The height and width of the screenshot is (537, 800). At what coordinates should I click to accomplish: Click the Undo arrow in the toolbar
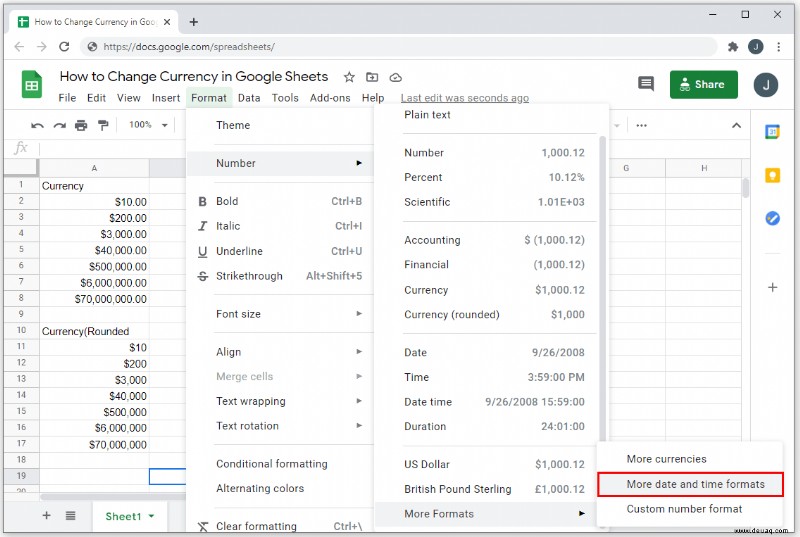tap(37, 125)
